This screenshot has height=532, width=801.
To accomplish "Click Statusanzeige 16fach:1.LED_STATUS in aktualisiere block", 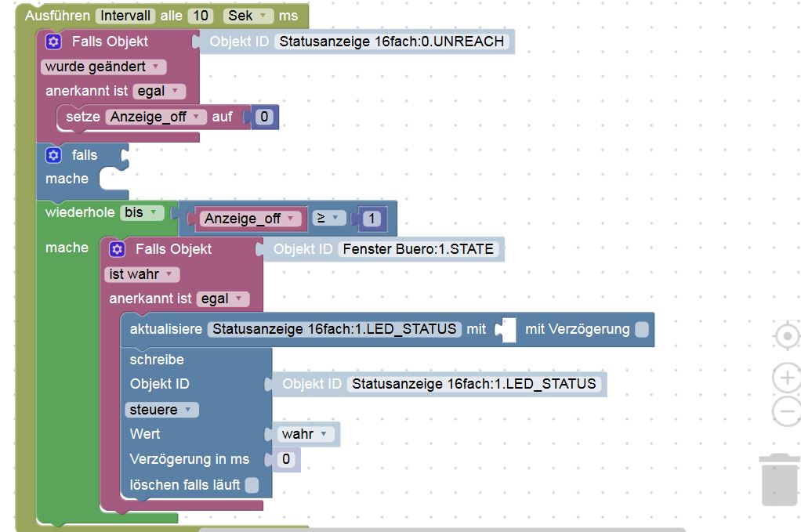I will coord(335,329).
